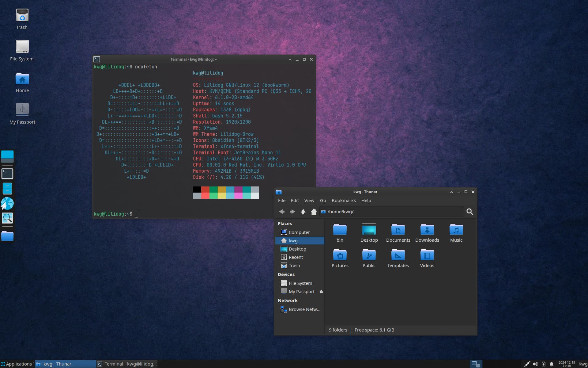Screen dimensions: 588x368
Task: Open the Bookmarks menu in Thunar
Action: click(x=343, y=201)
